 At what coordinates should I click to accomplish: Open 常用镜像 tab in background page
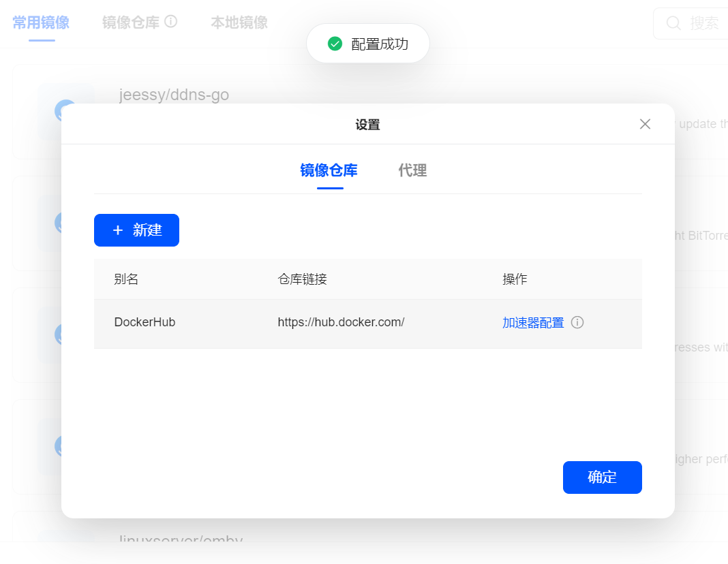(41, 22)
